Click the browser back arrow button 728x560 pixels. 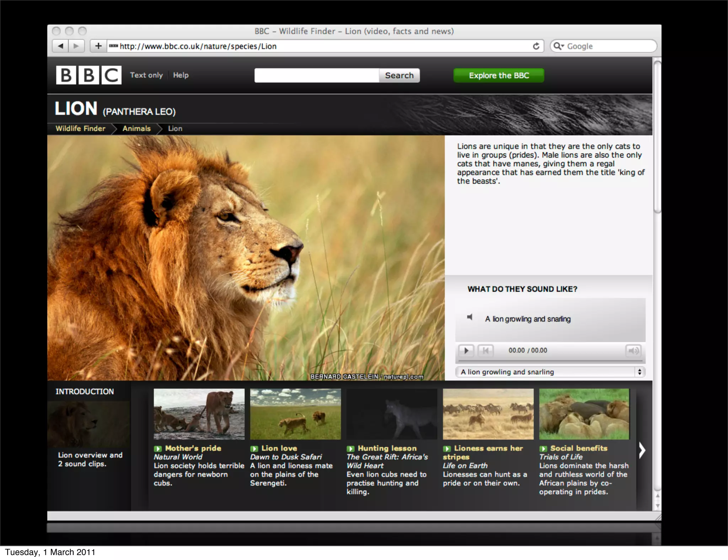point(61,46)
